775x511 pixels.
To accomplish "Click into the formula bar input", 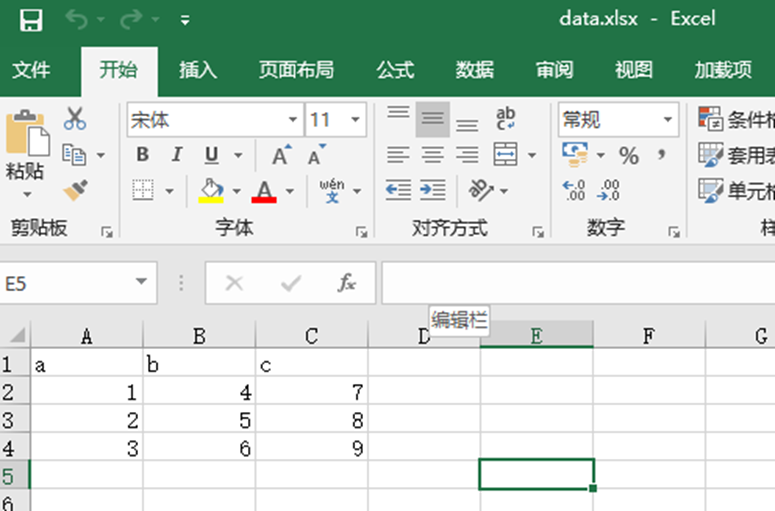I will tap(578, 283).
